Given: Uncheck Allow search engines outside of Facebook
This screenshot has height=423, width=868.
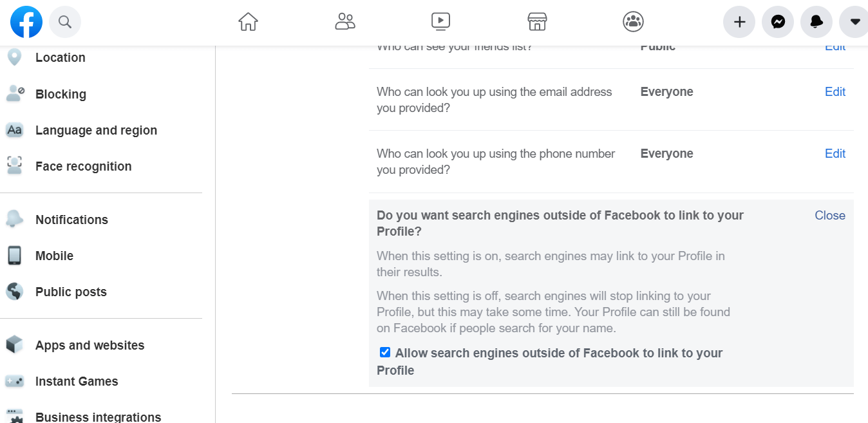Looking at the screenshot, I should 385,352.
